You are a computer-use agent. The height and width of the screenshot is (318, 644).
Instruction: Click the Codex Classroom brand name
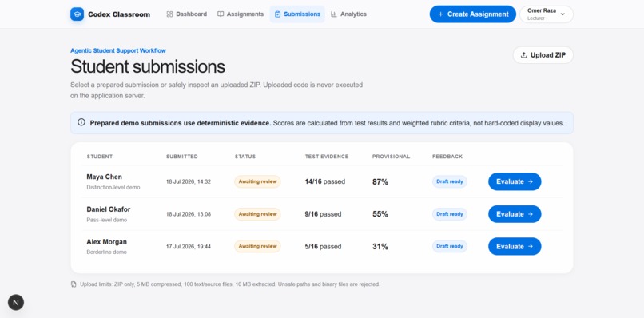(x=119, y=14)
